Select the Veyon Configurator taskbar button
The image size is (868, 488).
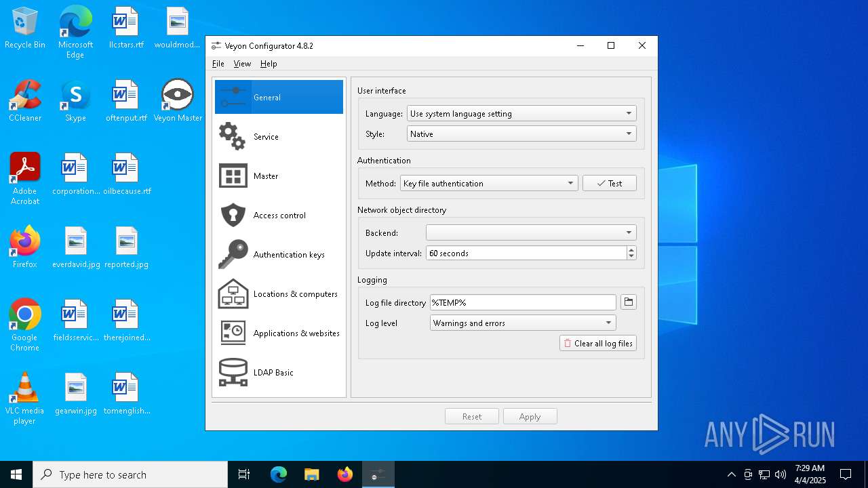[x=378, y=474]
